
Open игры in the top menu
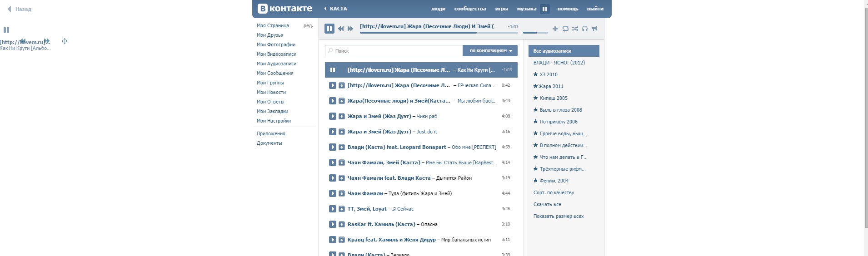point(502,9)
